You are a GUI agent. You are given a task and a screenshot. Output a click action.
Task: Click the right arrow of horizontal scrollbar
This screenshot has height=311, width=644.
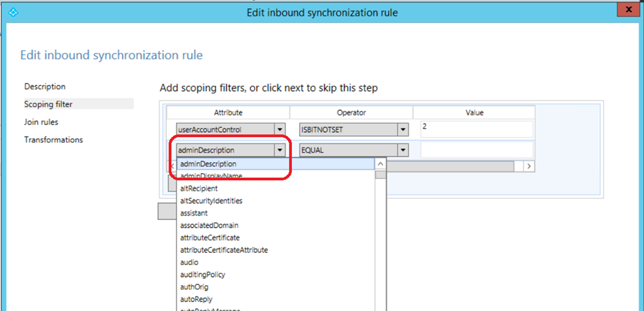pos(529,166)
